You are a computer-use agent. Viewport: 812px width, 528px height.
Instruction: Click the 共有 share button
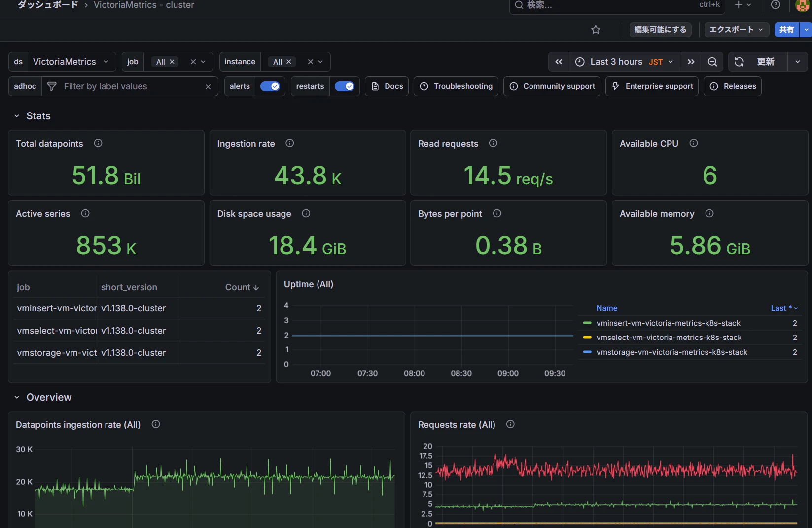point(787,30)
